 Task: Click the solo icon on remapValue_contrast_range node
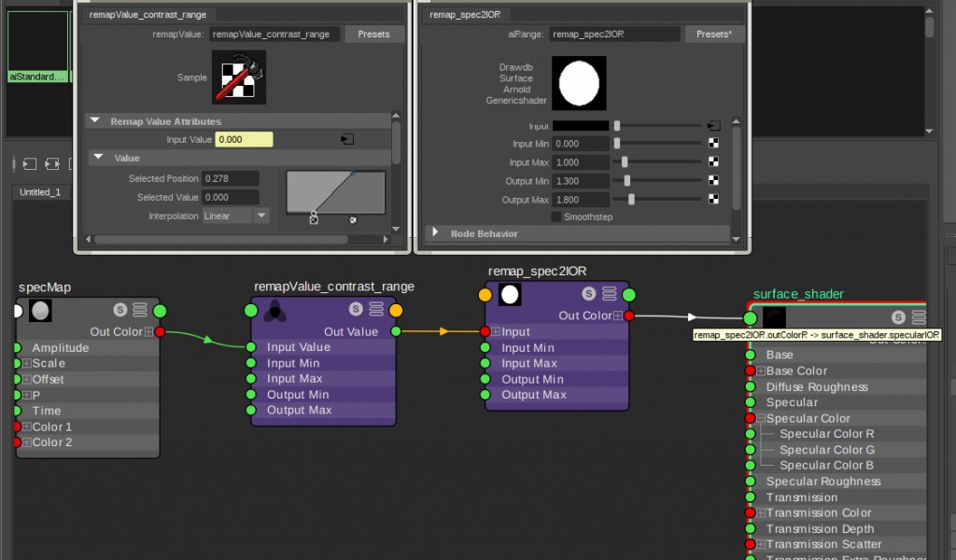click(x=356, y=310)
